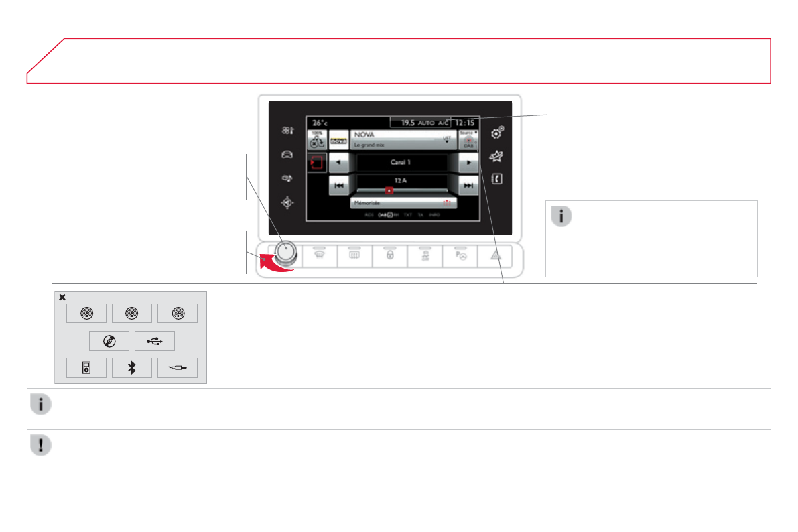The height and width of the screenshot is (532, 798).
Task: Go to previous channel with left arrow
Action: (339, 163)
